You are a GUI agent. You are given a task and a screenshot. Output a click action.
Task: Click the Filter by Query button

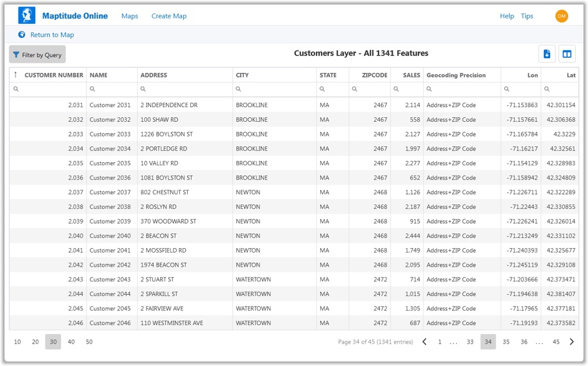[37, 55]
